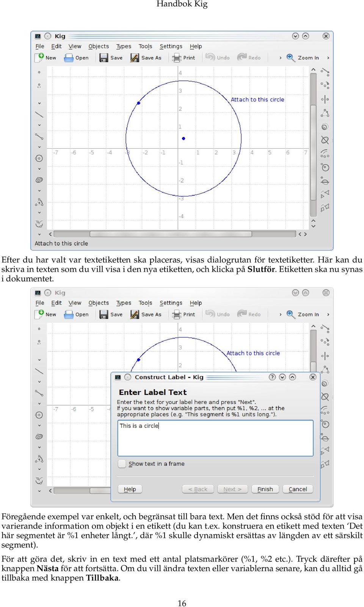Screen dimensions: 364x607
Task: Click the blue point on the circle's edge in the upper canvas
Action: (138, 103)
